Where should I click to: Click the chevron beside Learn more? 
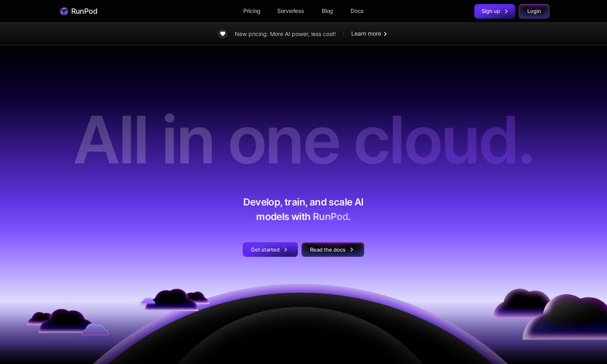(x=385, y=34)
